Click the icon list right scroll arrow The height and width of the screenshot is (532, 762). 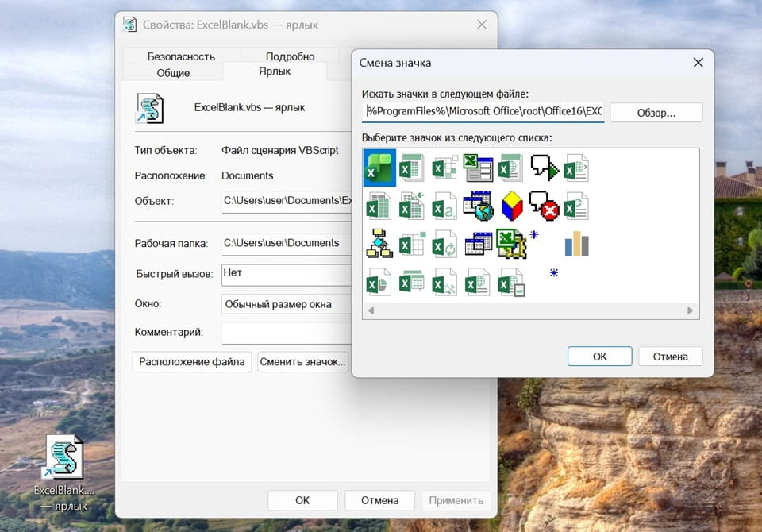click(x=690, y=310)
